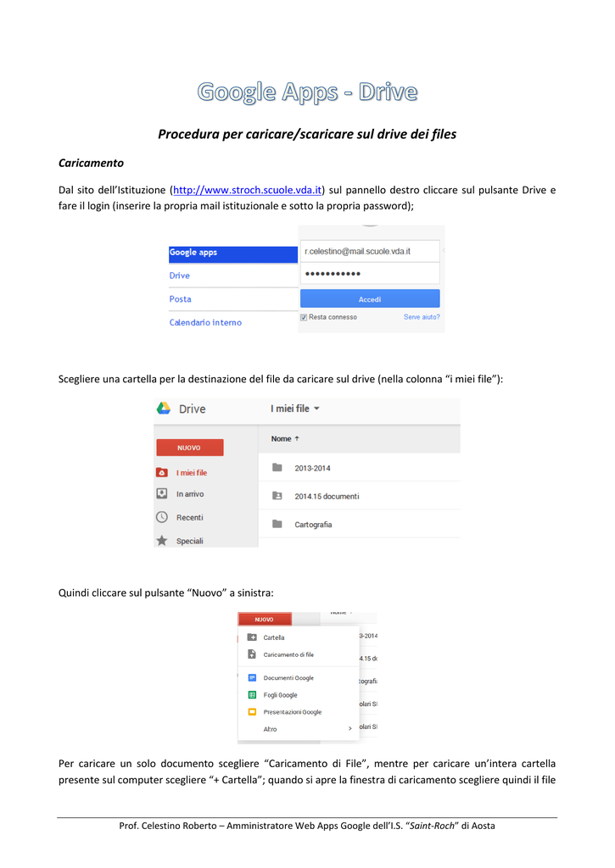
Task: Click the red NUOVO button in sidebar
Action: [190, 448]
